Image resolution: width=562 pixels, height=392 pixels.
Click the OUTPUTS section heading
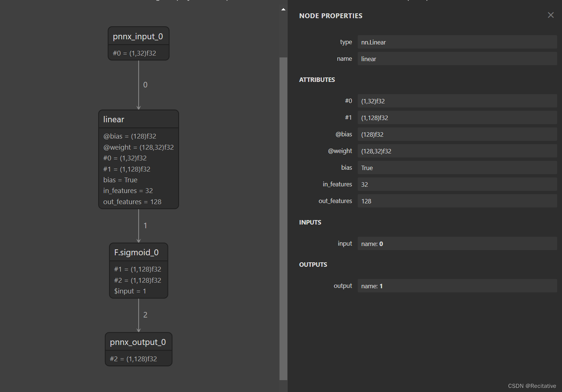coord(313,265)
